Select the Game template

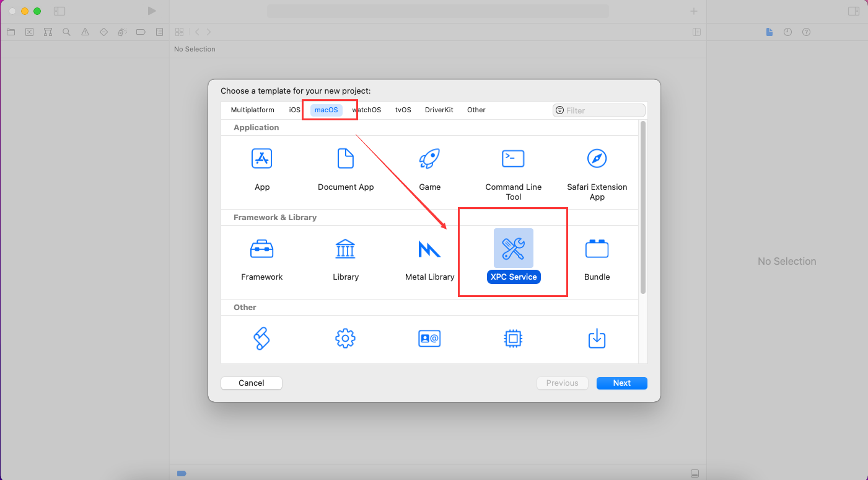[x=429, y=159]
